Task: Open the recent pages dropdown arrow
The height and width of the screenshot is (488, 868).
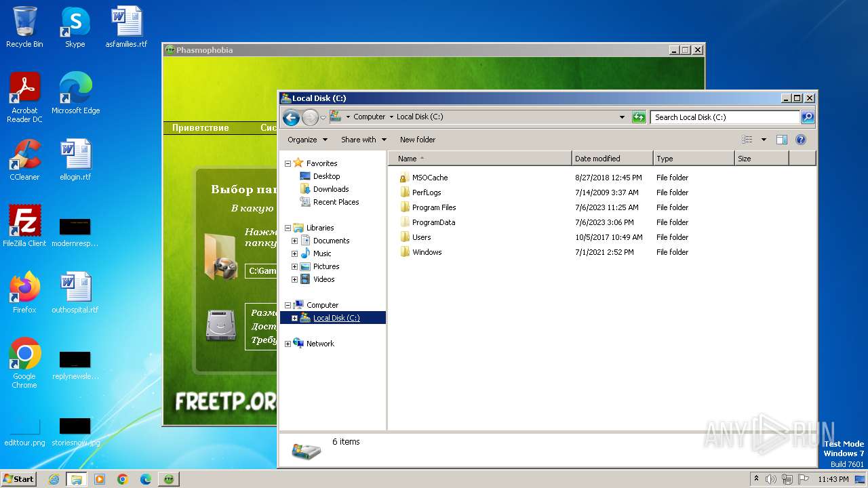Action: click(323, 117)
